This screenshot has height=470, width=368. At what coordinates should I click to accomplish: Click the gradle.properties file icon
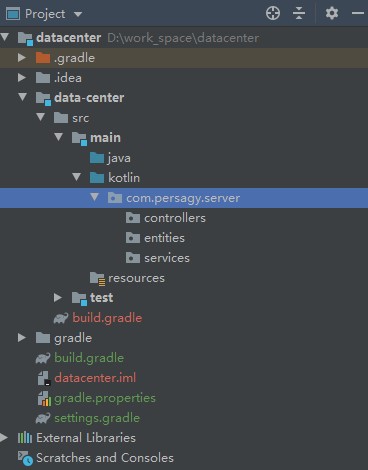pyautogui.click(x=44, y=398)
